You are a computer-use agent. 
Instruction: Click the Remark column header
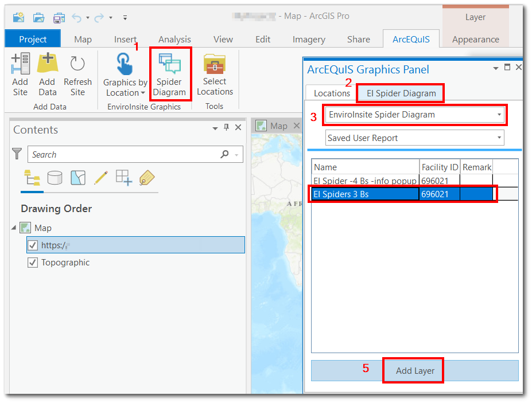tap(477, 167)
